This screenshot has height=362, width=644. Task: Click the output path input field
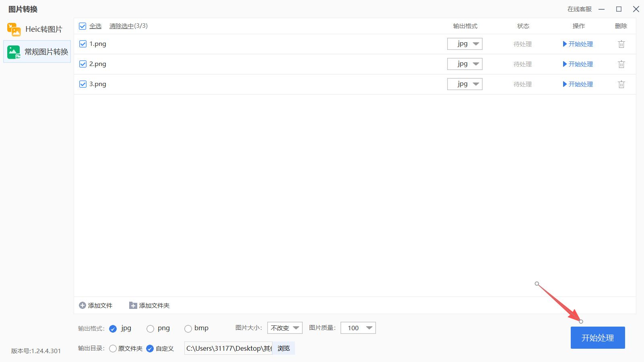229,348
